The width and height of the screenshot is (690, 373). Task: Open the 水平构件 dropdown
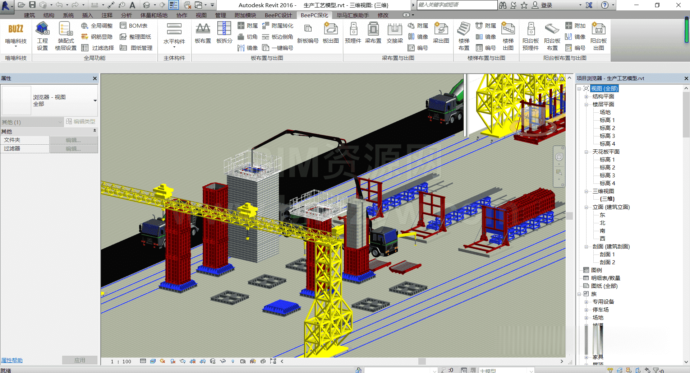[x=174, y=36]
